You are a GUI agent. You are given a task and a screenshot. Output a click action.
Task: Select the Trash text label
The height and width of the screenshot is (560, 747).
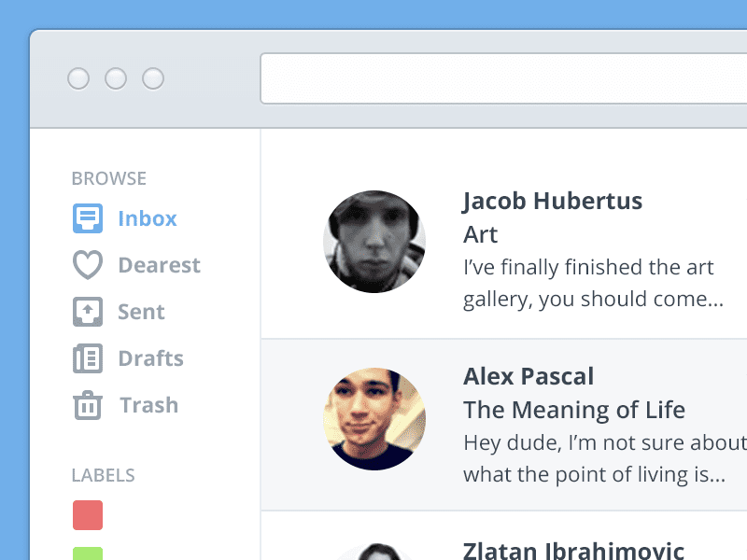(x=149, y=405)
